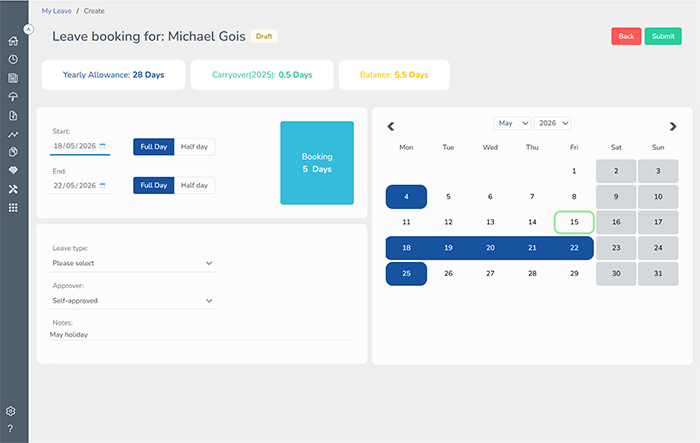This screenshot has height=443, width=700.
Task: Open the Start date calendar picker icon
Action: [x=103, y=146]
